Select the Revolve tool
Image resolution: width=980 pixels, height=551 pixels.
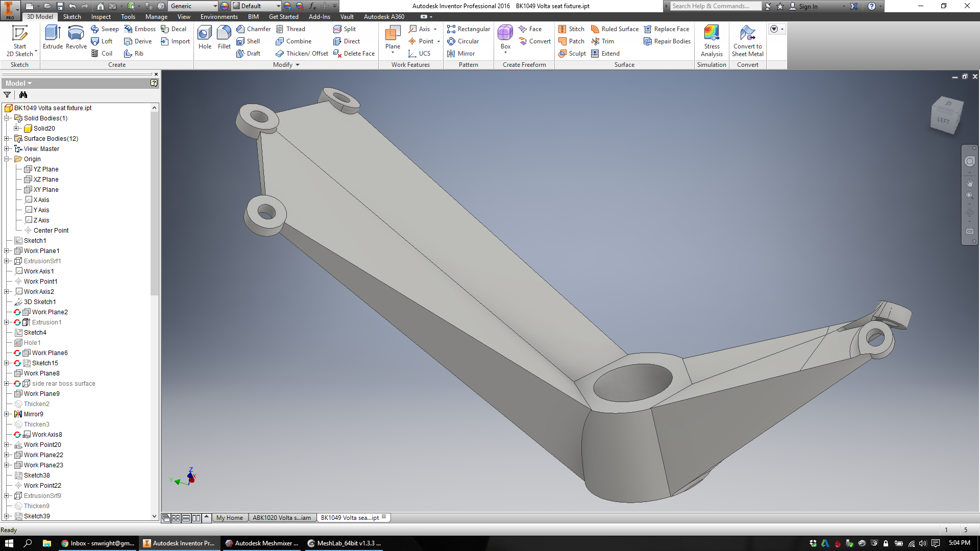pos(76,37)
